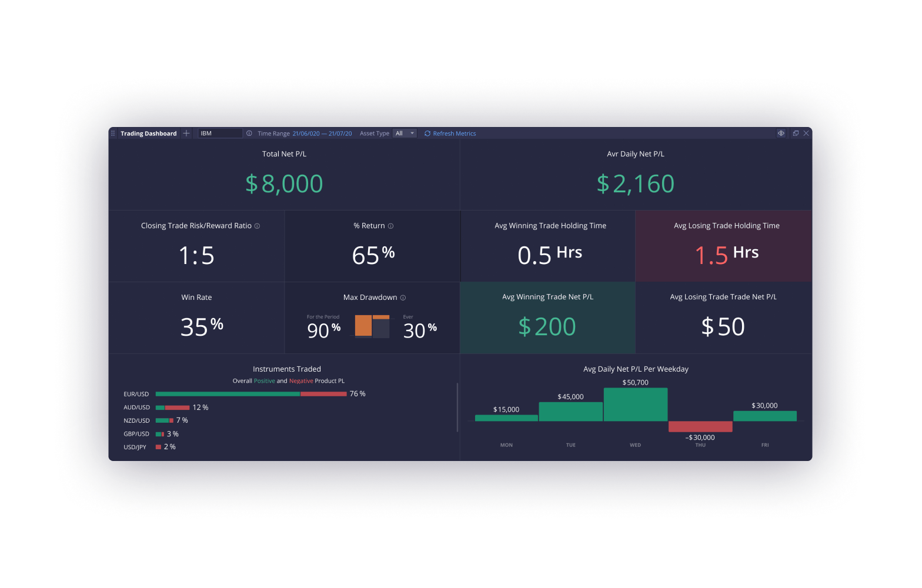Click the word Positive in the legend
This screenshot has height=588, width=922.
point(265,381)
